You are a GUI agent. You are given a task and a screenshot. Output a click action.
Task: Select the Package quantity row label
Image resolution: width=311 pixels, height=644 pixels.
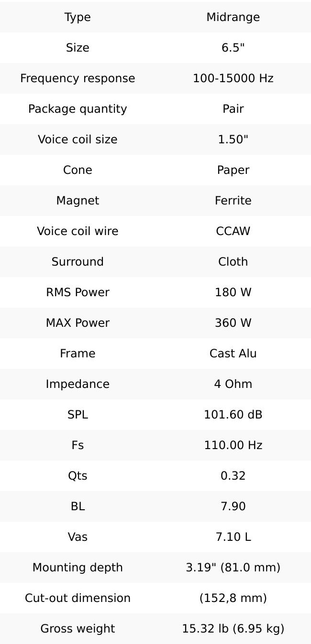78,109
